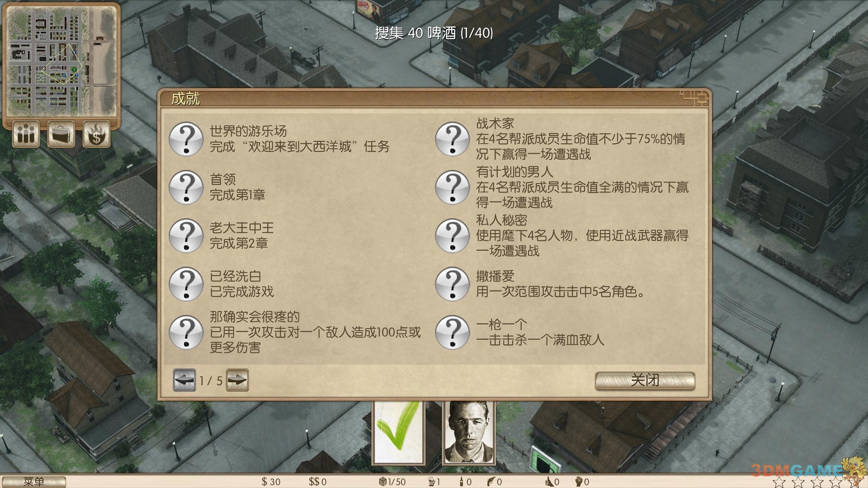Open the briefcase inventory icon
Image resolution: width=868 pixels, height=488 pixels.
[x=61, y=134]
